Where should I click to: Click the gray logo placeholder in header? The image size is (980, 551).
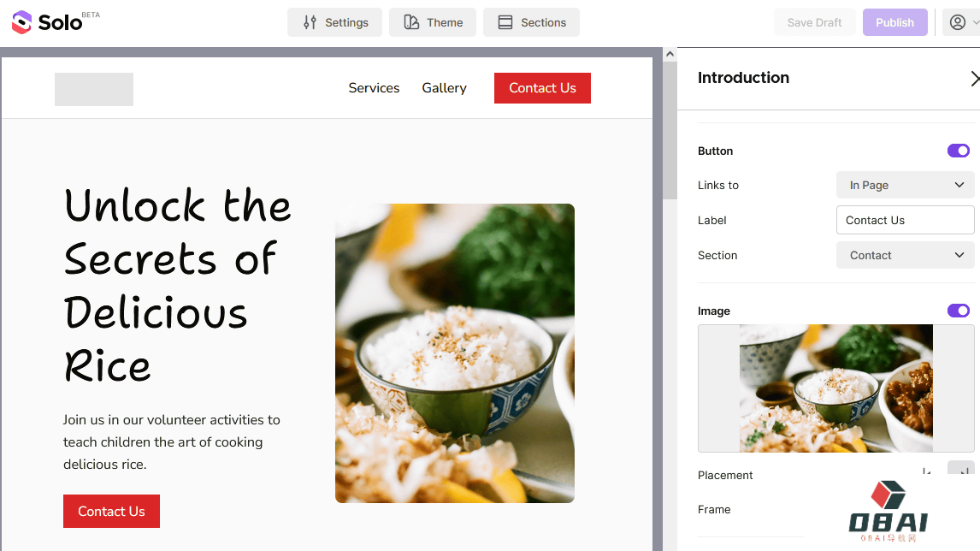point(94,89)
